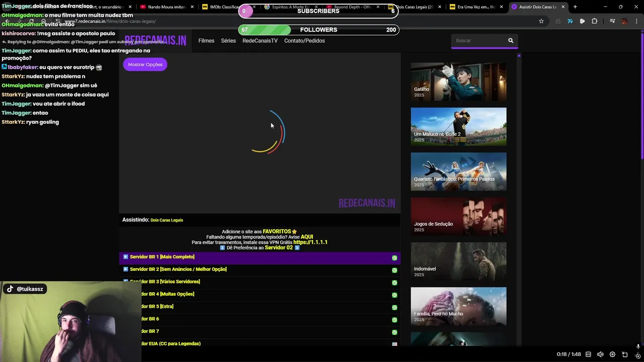Open Um Maluco no Golfe 2 thumbnail
The height and width of the screenshot is (362, 644).
pyautogui.click(x=458, y=127)
